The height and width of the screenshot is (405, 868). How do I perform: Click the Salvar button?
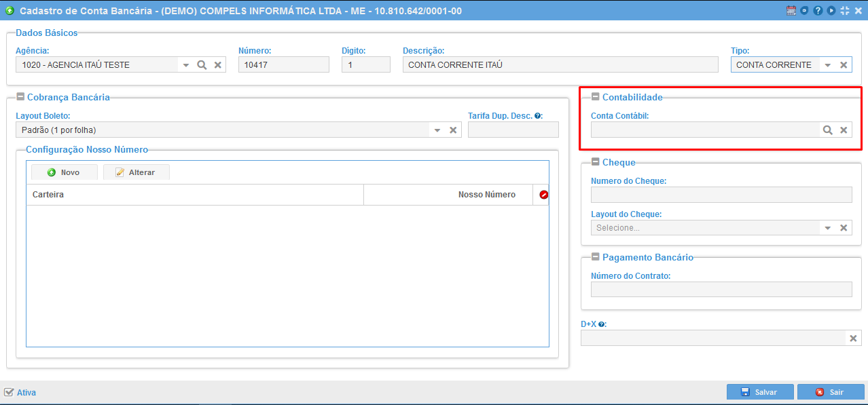(x=760, y=392)
